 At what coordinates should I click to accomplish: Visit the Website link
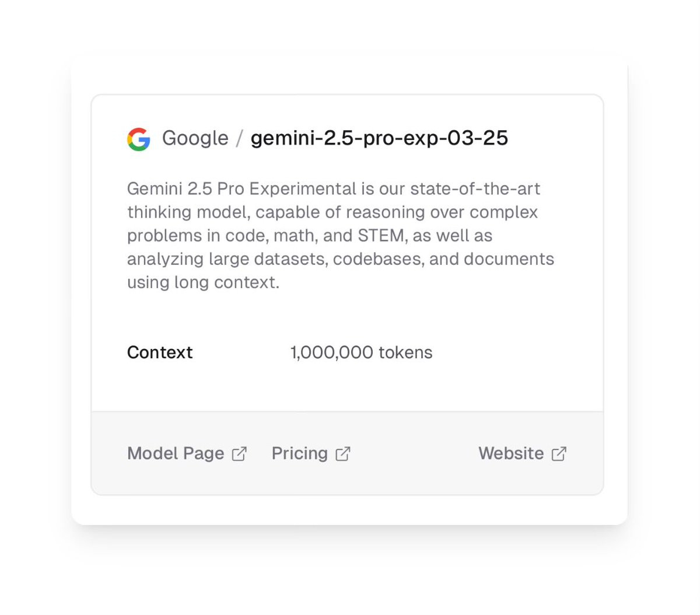click(523, 453)
